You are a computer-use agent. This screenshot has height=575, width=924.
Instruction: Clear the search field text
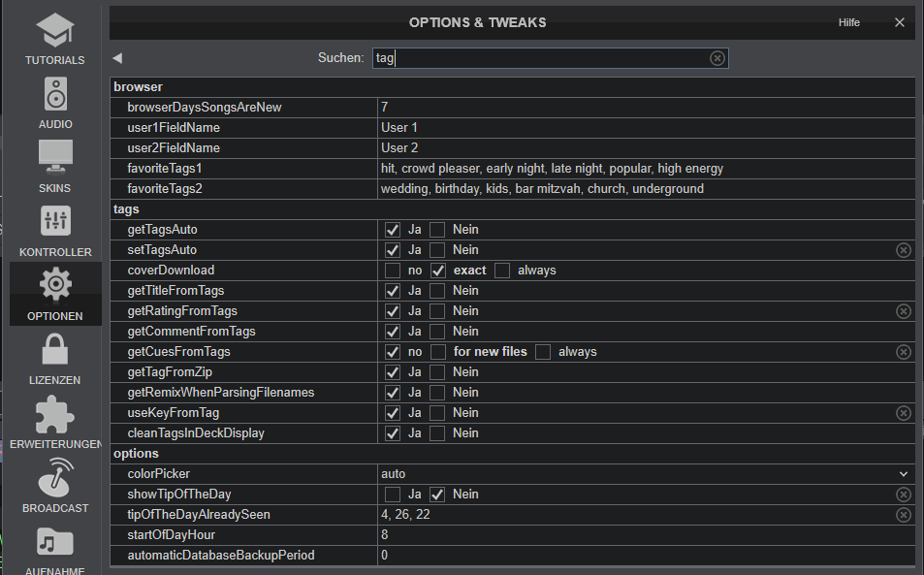coord(717,58)
